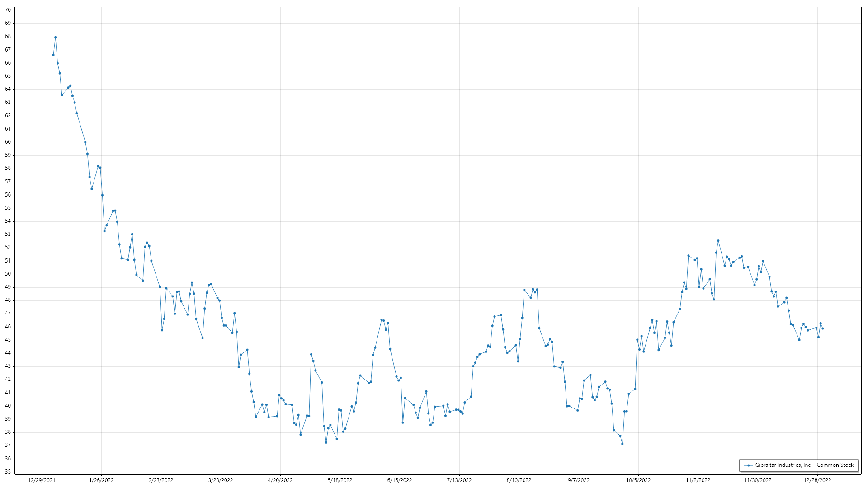Click the 8/10/2022 date label
868x488 pixels.
(x=519, y=480)
